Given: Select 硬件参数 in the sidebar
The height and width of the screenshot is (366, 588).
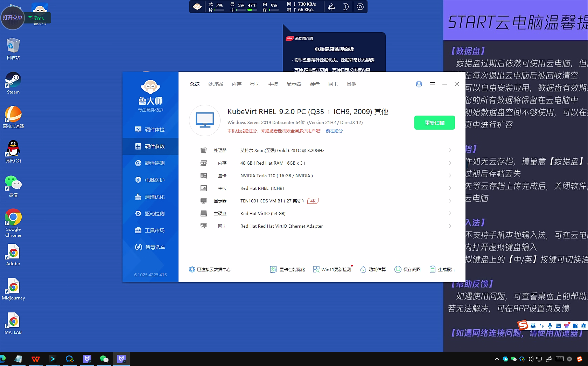Looking at the screenshot, I should (150, 146).
